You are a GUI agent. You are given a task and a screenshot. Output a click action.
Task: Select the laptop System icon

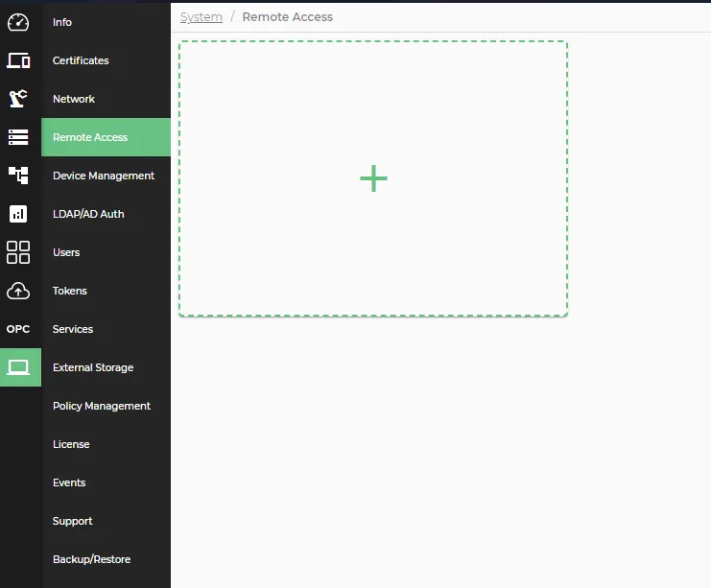click(x=18, y=367)
